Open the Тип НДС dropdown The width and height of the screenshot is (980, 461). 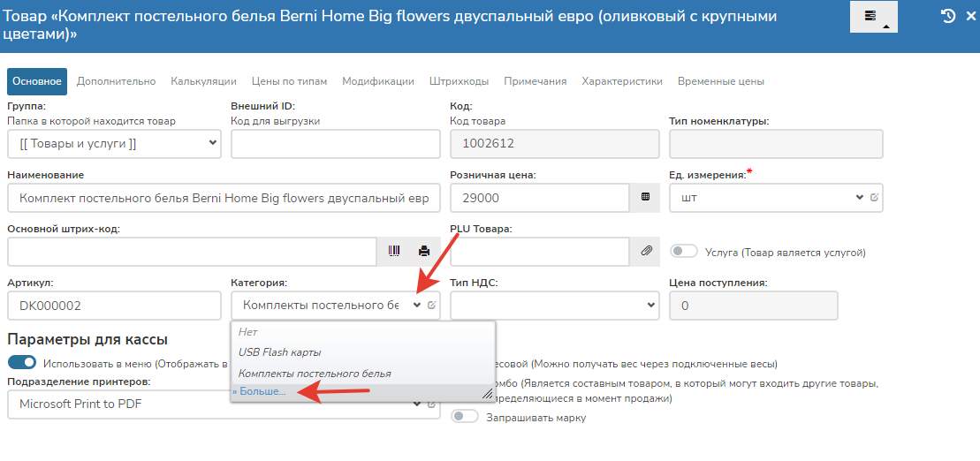tap(554, 306)
